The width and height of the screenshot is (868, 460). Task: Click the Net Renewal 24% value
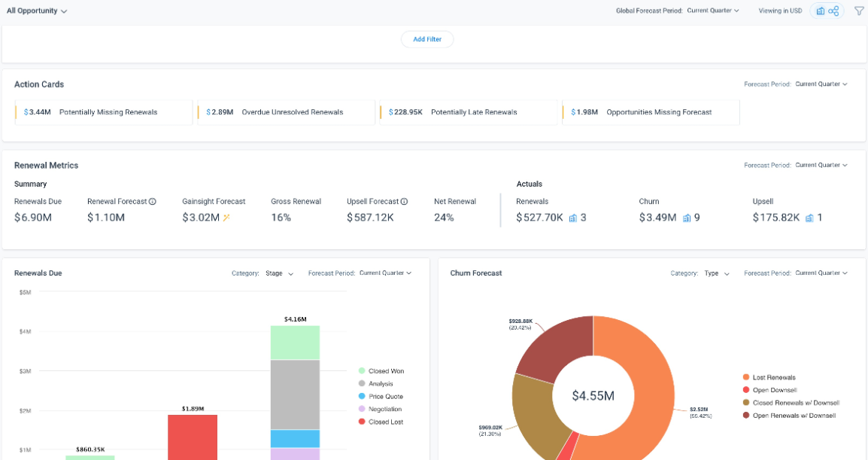[x=444, y=218]
